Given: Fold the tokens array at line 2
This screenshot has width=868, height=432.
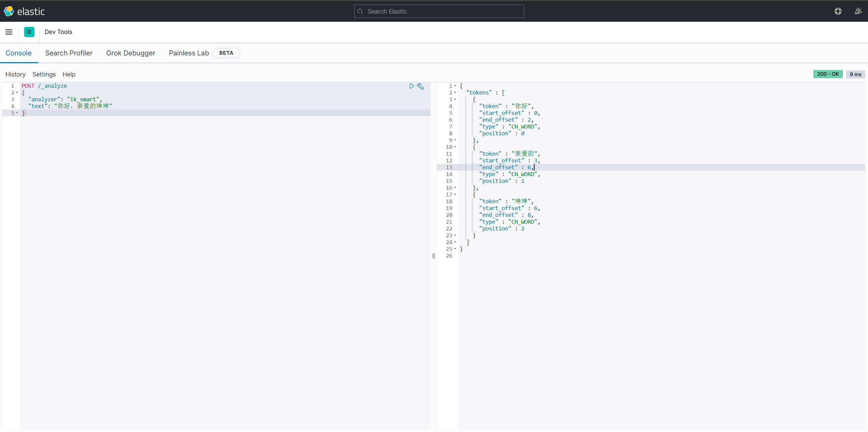Looking at the screenshot, I should pyautogui.click(x=455, y=92).
